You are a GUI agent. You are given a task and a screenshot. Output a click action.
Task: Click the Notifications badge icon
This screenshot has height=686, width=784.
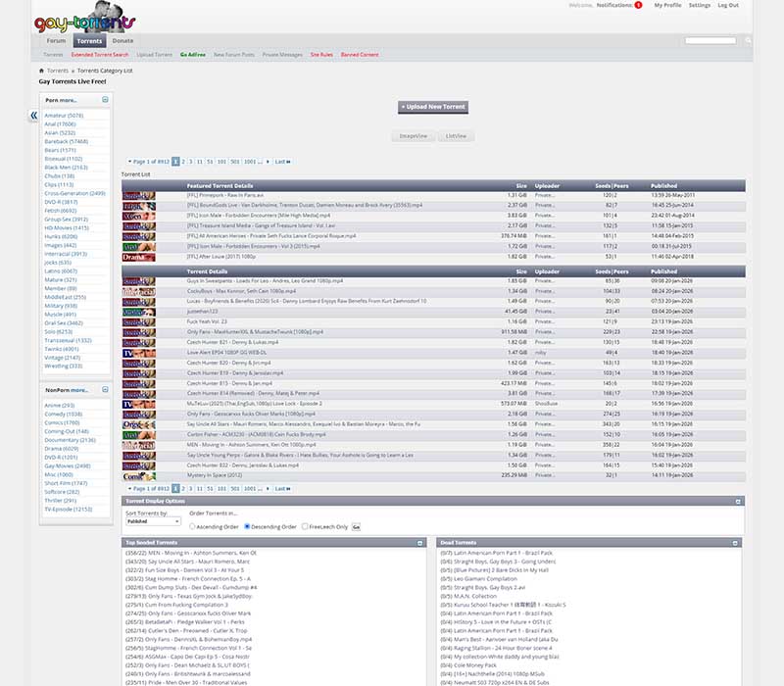[638, 5]
